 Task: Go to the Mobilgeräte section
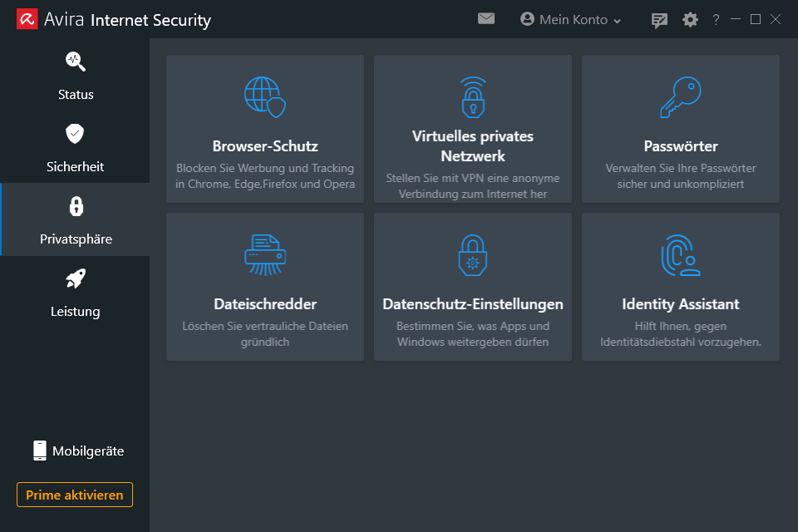(x=78, y=451)
